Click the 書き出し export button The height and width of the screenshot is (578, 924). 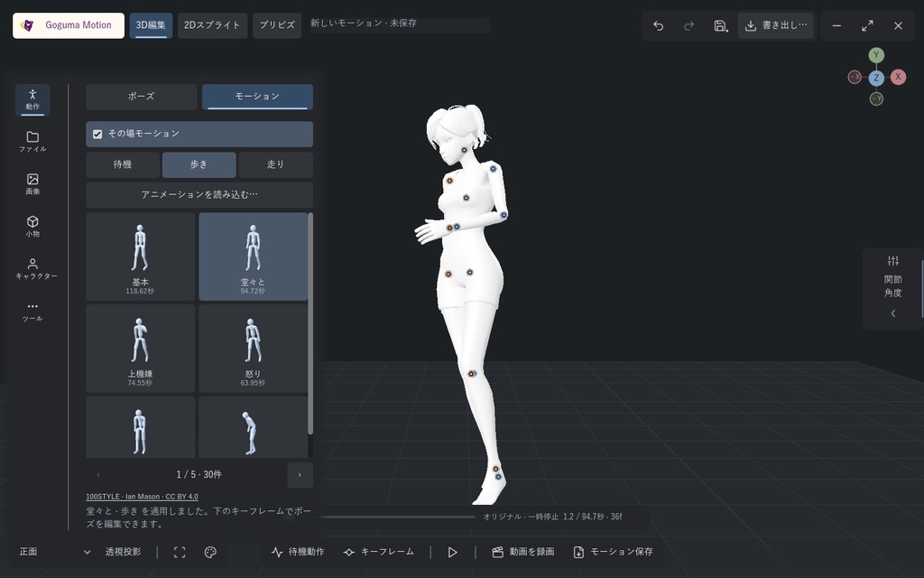[x=775, y=25]
